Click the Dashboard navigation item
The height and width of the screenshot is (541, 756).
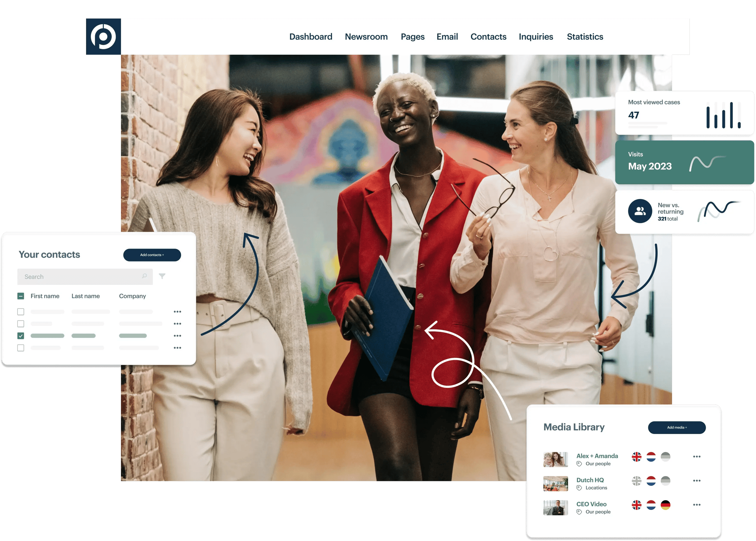coord(310,36)
